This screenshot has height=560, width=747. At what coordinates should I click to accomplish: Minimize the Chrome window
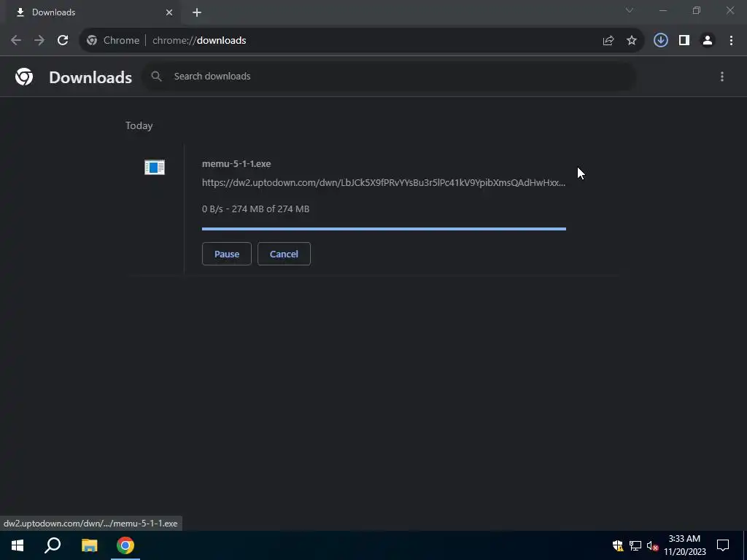tap(663, 10)
